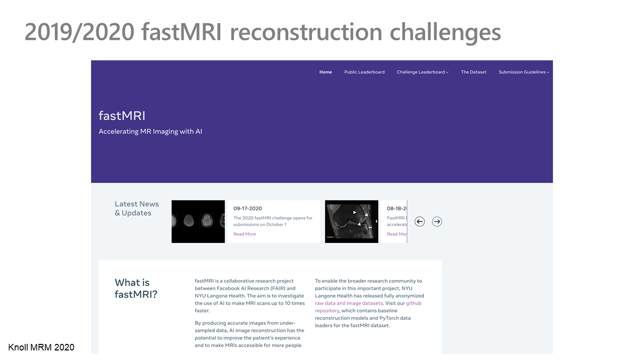Go to the Home nav item

click(x=326, y=72)
